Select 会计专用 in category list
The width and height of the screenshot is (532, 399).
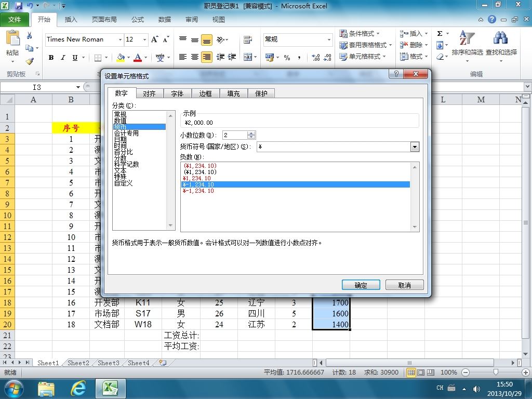[x=126, y=134]
